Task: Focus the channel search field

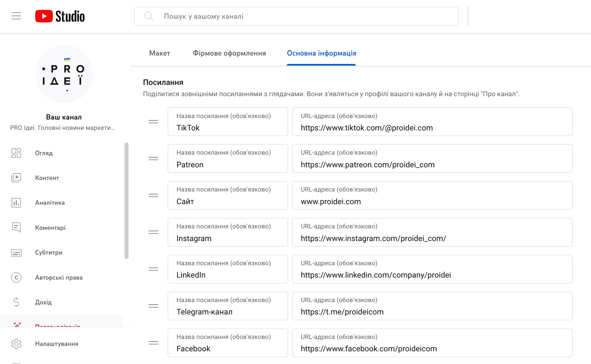Action: point(296,16)
